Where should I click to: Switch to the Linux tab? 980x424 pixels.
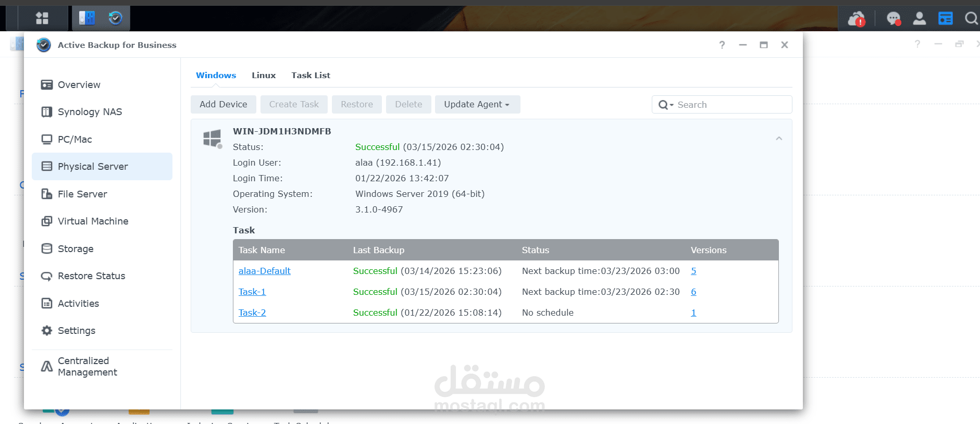pyautogui.click(x=264, y=75)
